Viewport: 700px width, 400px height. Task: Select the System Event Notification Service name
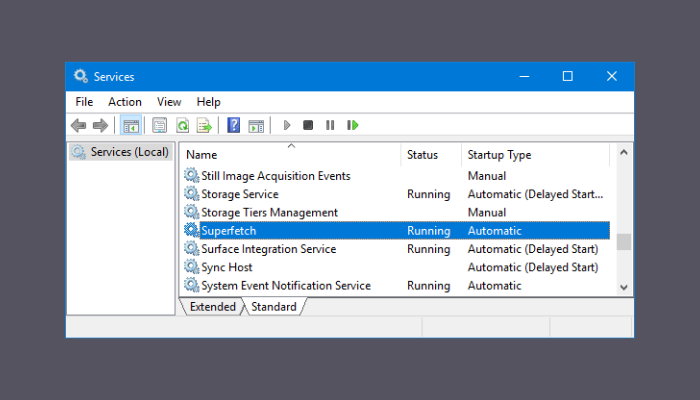tap(286, 286)
